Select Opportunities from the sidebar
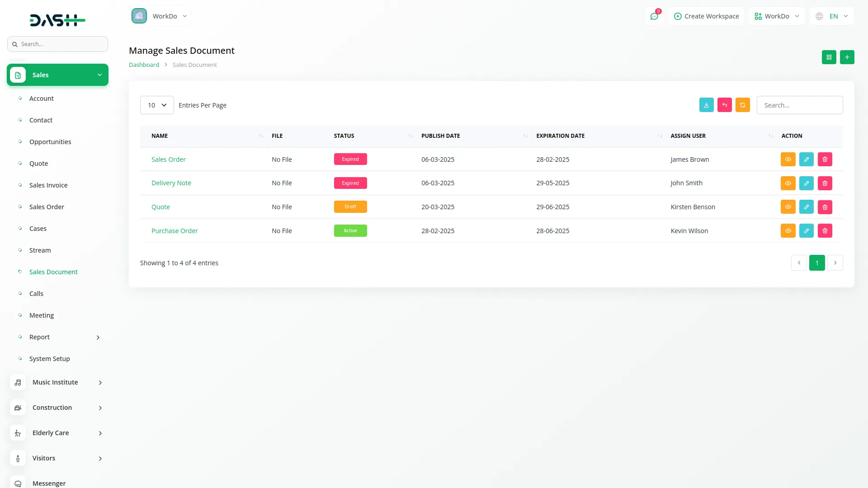The height and width of the screenshot is (488, 868). tap(50, 142)
